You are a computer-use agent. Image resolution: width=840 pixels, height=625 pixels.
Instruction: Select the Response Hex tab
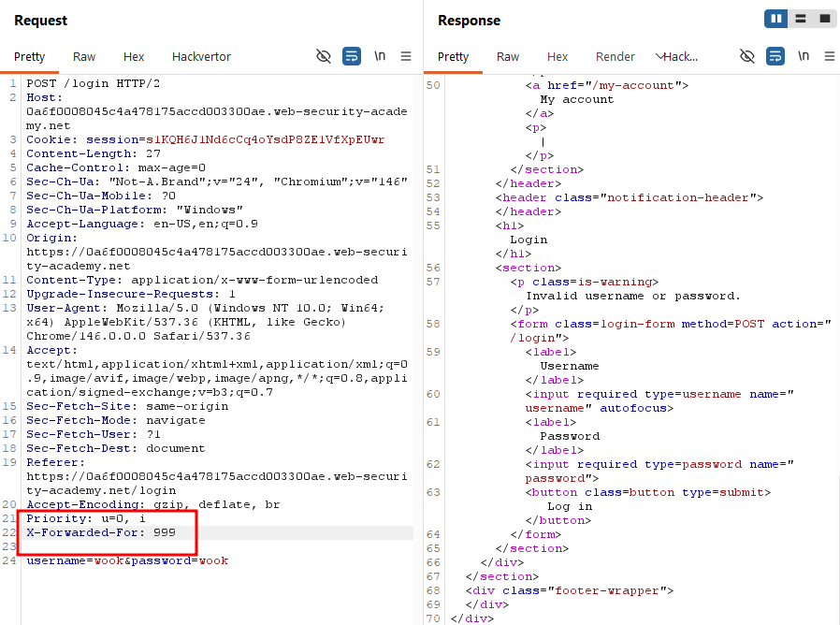coord(558,57)
